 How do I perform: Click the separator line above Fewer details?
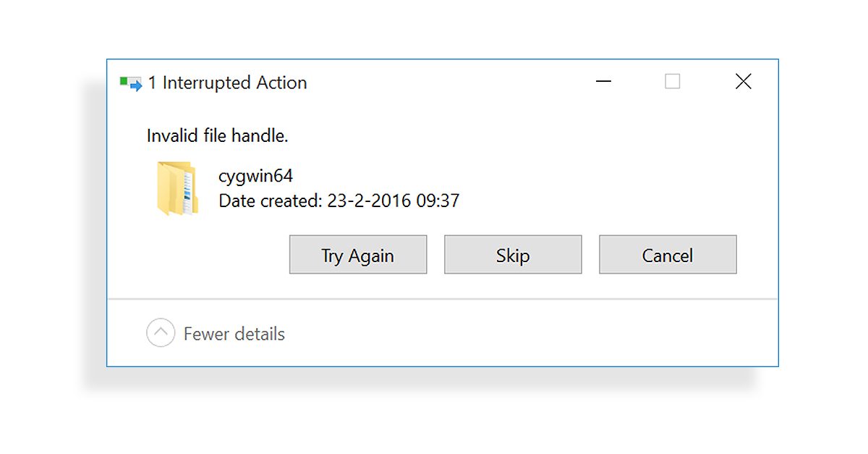(x=443, y=298)
